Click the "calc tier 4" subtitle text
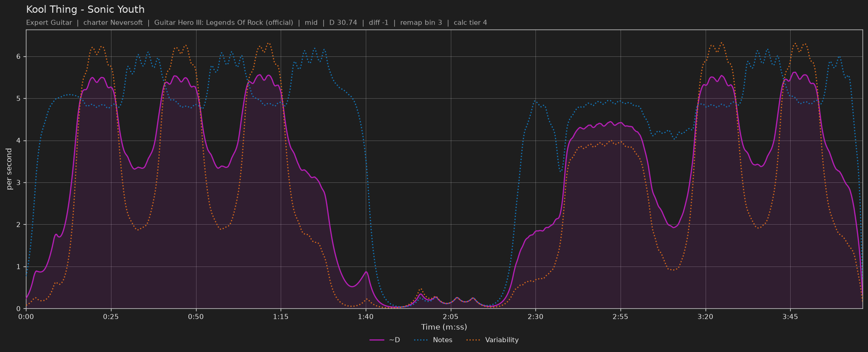 click(x=470, y=23)
